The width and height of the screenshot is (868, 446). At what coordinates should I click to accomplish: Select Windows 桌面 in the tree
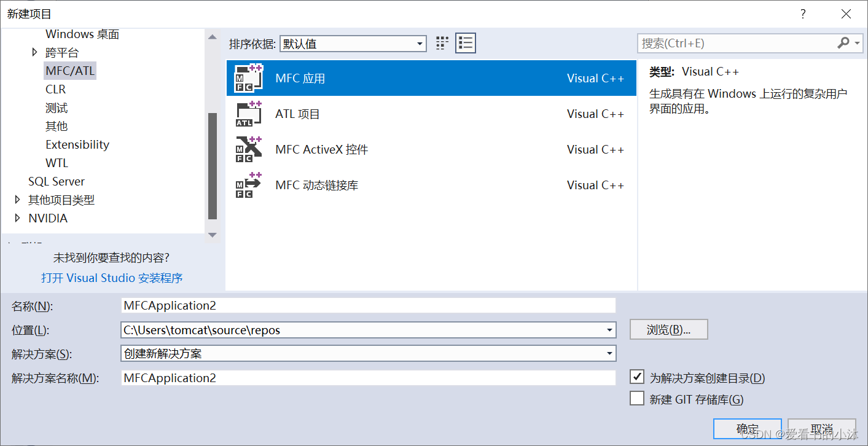point(82,34)
